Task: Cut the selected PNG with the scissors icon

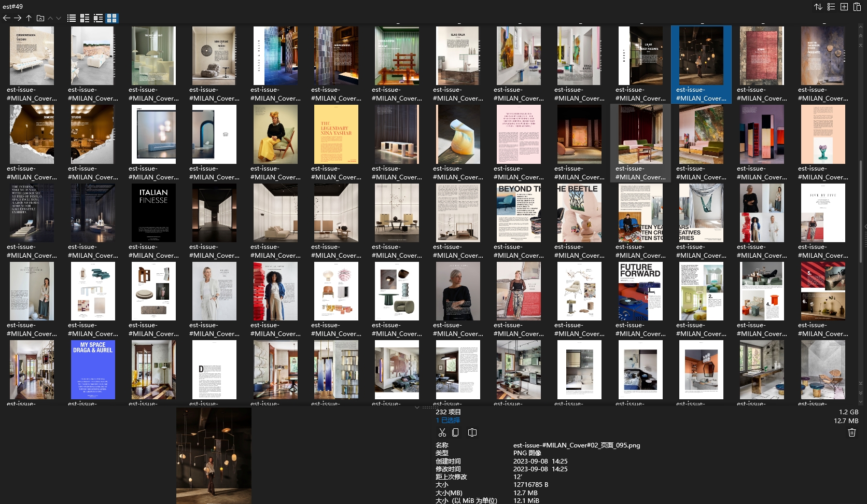Action: 442,432
